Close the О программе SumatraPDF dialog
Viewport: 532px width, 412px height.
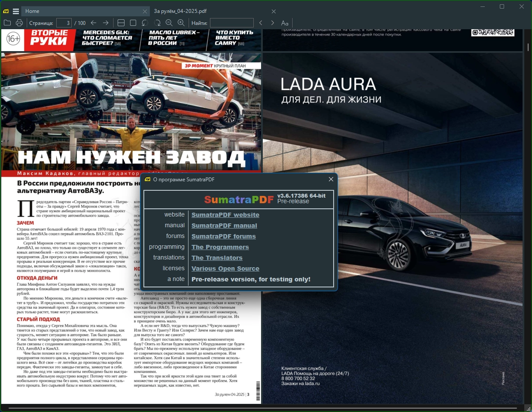(x=331, y=179)
